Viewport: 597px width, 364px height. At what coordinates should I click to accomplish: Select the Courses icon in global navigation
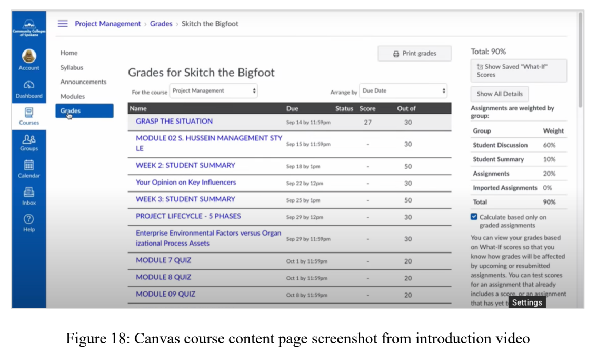click(x=29, y=112)
